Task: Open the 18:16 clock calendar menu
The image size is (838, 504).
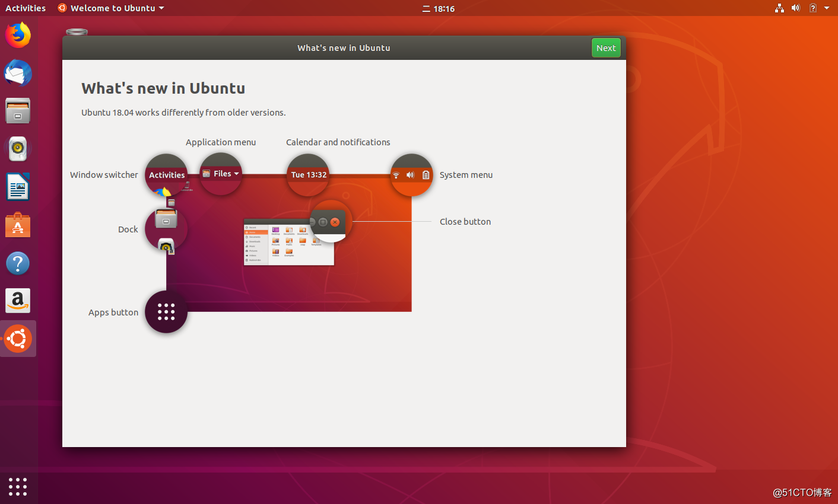Action: pos(439,8)
